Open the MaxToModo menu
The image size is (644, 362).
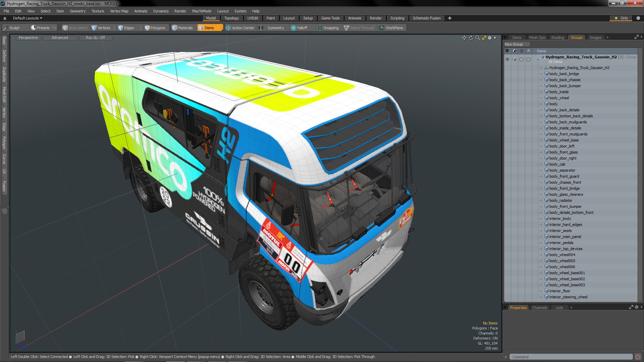click(x=202, y=11)
